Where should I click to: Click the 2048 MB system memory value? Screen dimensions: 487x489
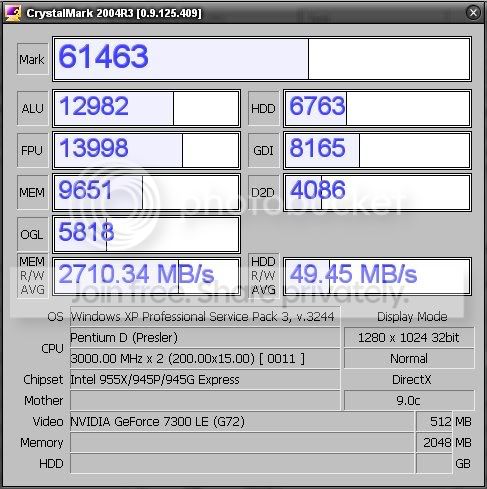pyautogui.click(x=434, y=442)
